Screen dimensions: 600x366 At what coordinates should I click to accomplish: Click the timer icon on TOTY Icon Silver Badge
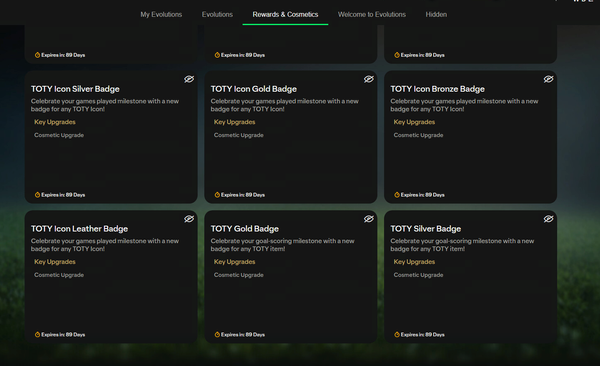(37, 195)
